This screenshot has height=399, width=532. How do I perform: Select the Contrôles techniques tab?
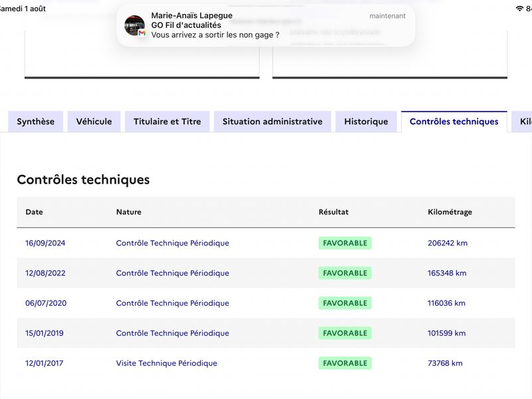tap(454, 122)
